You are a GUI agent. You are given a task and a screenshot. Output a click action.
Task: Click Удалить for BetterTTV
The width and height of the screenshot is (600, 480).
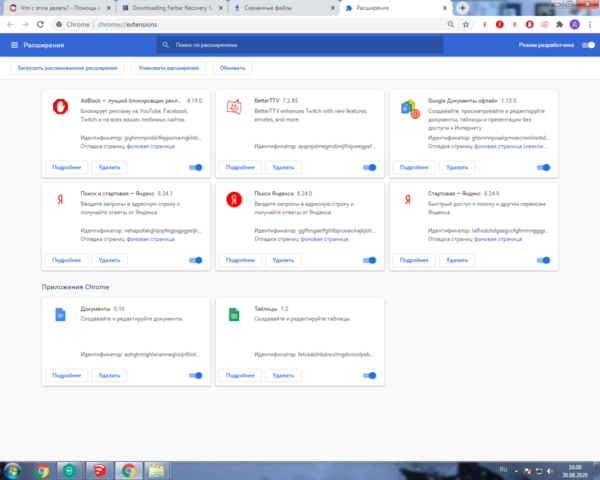point(283,167)
